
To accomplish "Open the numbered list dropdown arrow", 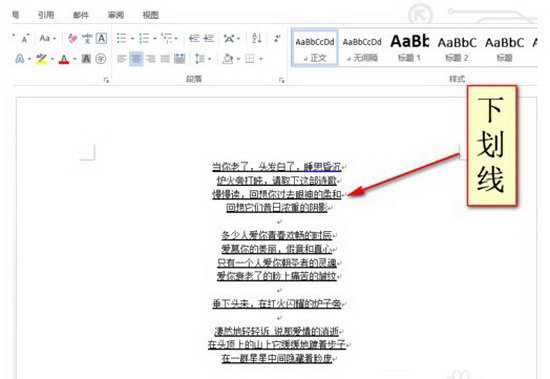I will pos(154,38).
